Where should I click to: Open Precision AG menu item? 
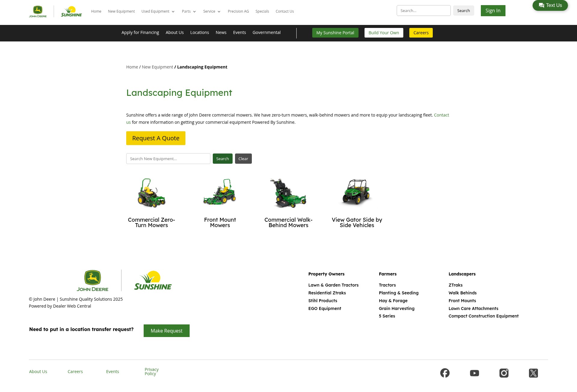[x=238, y=11]
